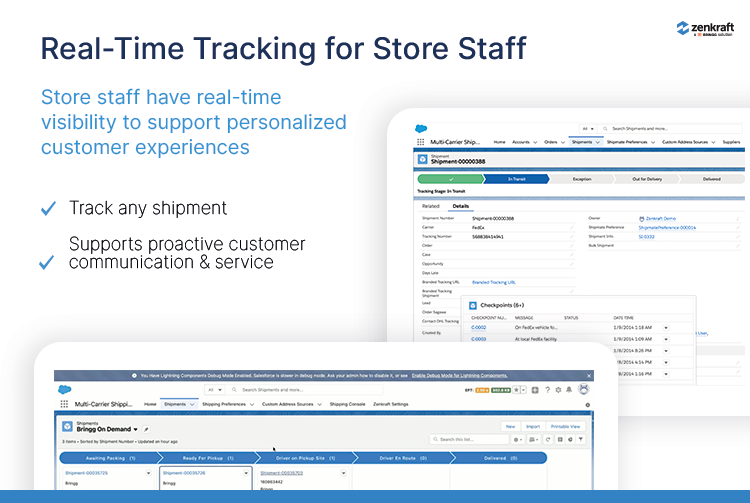Image resolution: width=750 pixels, height=503 pixels.
Task: Open the user avatar in the bottom header
Action: [583, 389]
